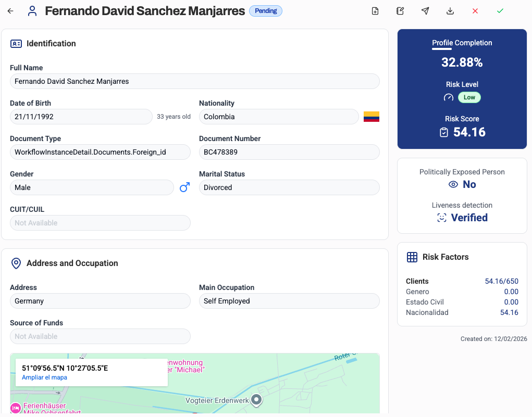
Task: Click the send paper plane icon
Action: click(425, 11)
